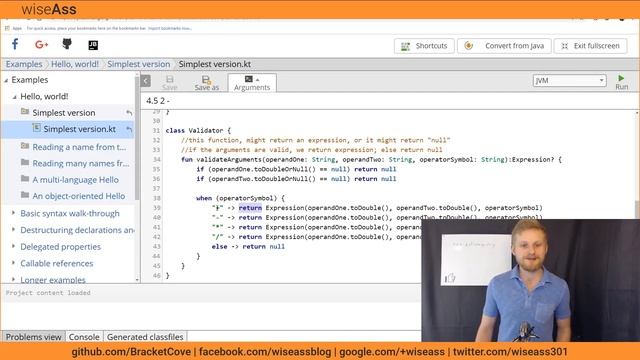Click line 34 validateArguments function name
640x360 pixels.
[229, 160]
